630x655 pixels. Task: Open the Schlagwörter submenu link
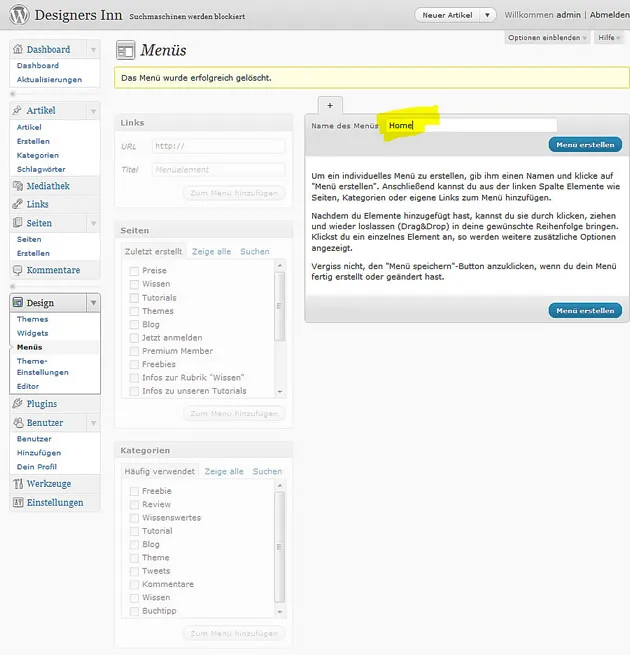[x=41, y=169]
